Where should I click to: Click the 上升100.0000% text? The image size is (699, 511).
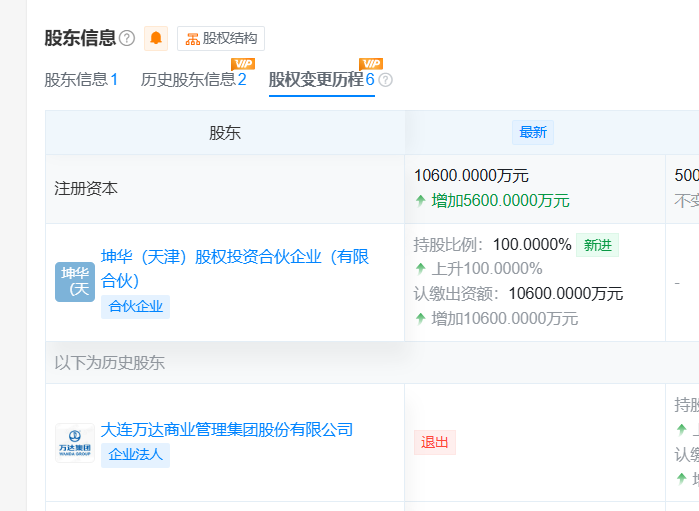[487, 269]
